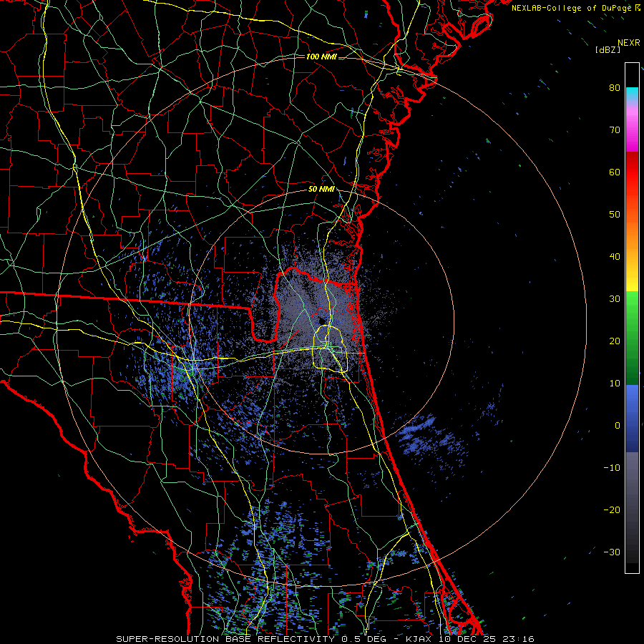Click the KJAX radar site black dot at center
The image size is (644, 644).
coord(321,321)
